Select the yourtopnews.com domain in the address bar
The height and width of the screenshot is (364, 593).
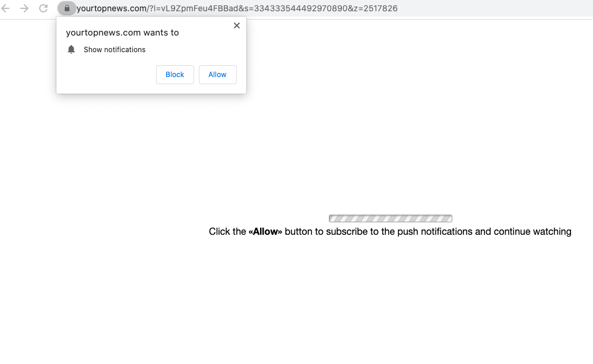click(x=112, y=8)
